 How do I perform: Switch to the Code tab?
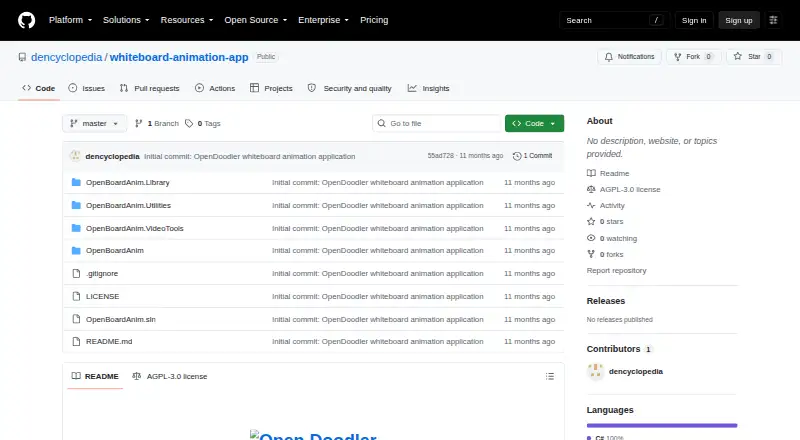39,88
